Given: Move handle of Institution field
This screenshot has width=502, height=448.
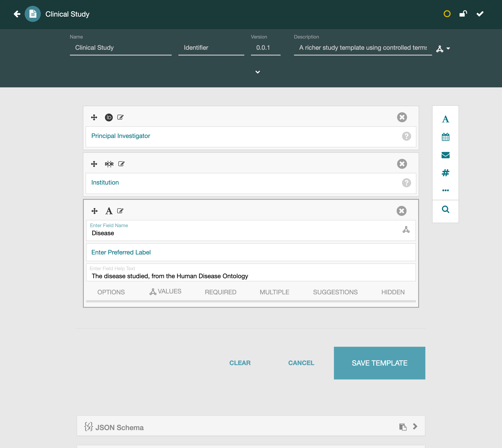Looking at the screenshot, I should coord(94,164).
